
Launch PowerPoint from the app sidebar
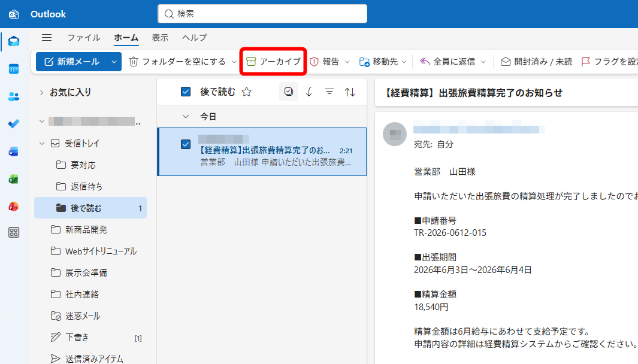(x=13, y=207)
